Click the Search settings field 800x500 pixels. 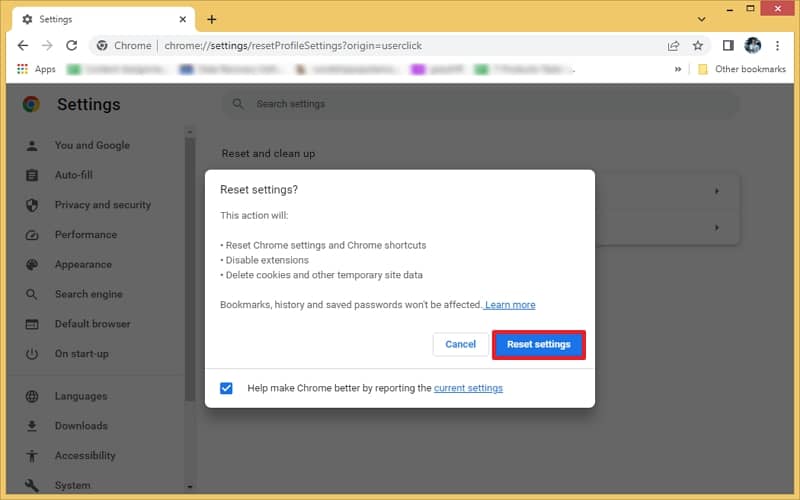(480, 104)
